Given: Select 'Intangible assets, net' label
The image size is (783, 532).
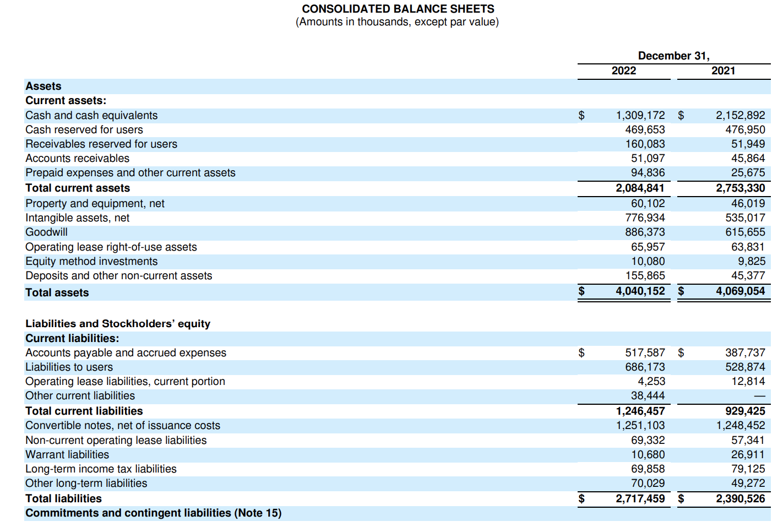Looking at the screenshot, I should click(x=78, y=218).
